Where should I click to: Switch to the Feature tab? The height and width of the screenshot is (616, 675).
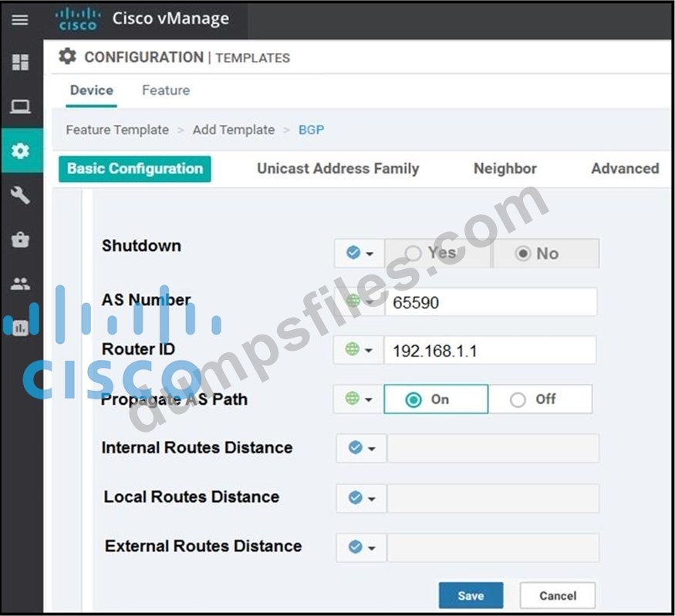(165, 90)
